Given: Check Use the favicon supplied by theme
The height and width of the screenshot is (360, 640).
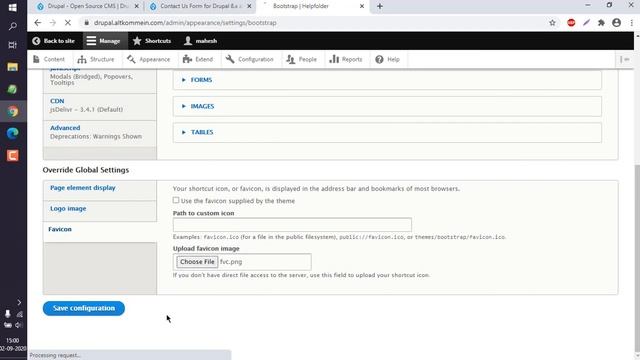Looking at the screenshot, I should pos(176,200).
